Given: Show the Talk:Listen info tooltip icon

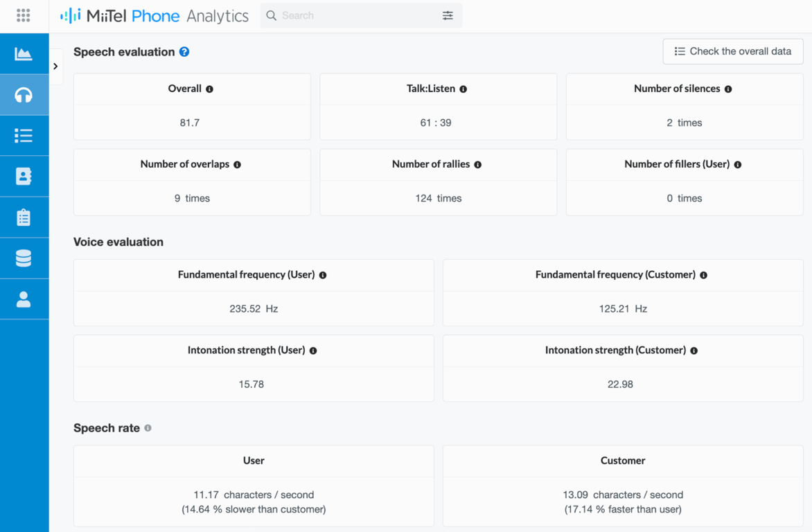Looking at the screenshot, I should (x=464, y=89).
